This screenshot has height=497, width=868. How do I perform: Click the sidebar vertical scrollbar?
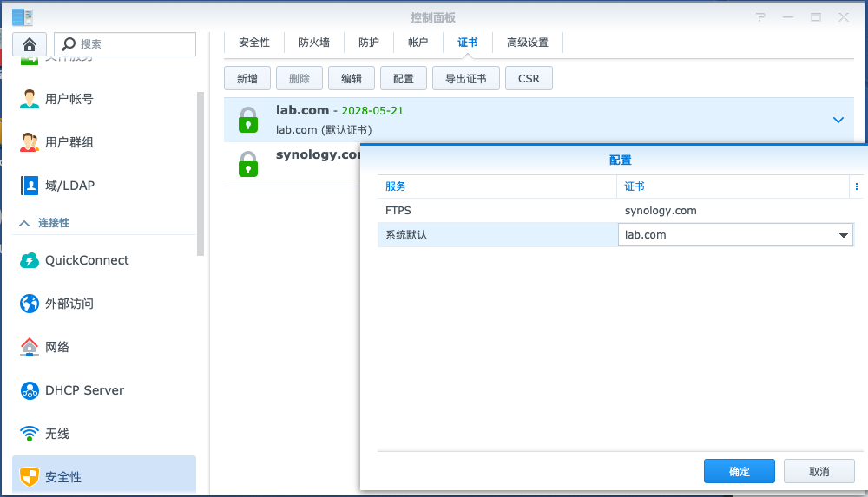pyautogui.click(x=201, y=173)
